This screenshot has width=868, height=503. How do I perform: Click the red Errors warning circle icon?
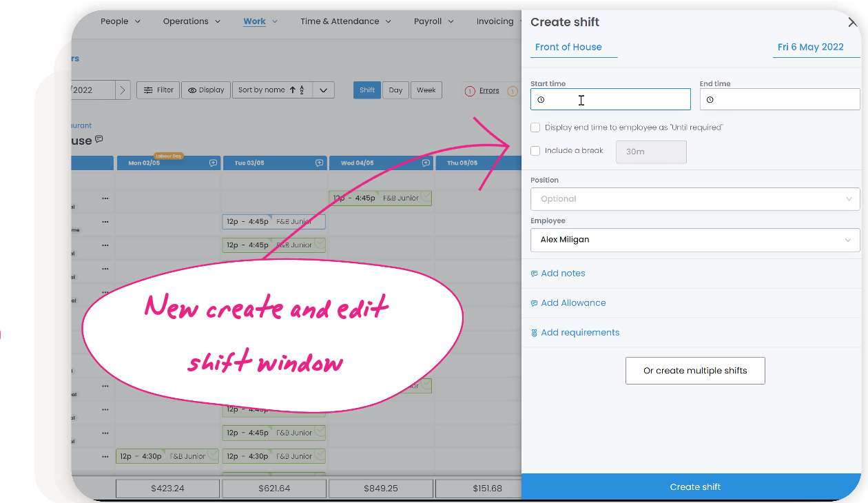[470, 91]
